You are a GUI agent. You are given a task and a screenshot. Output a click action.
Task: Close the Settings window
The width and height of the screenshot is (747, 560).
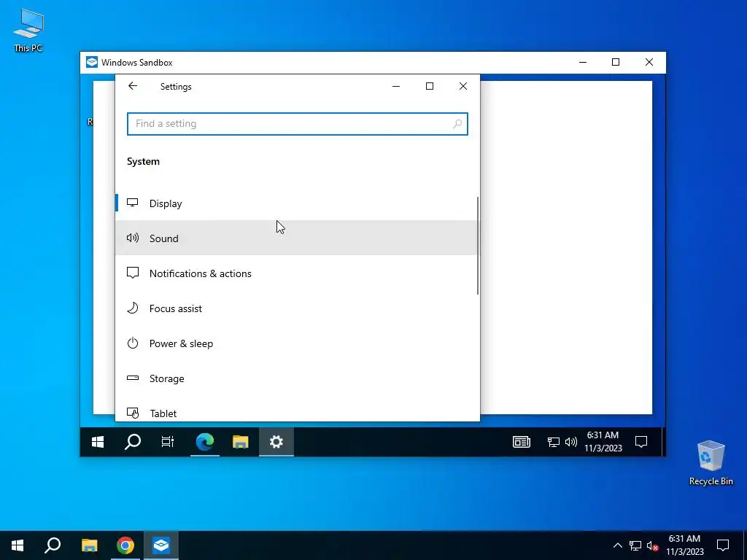[x=463, y=86]
